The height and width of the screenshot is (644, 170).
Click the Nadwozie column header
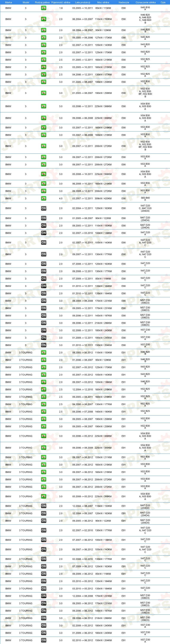[124, 2]
